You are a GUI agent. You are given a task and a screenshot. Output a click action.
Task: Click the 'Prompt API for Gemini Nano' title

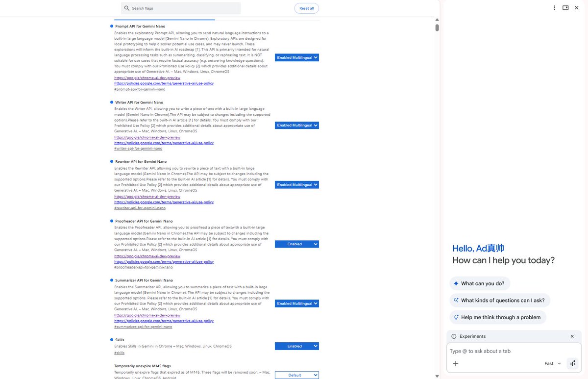(x=140, y=26)
